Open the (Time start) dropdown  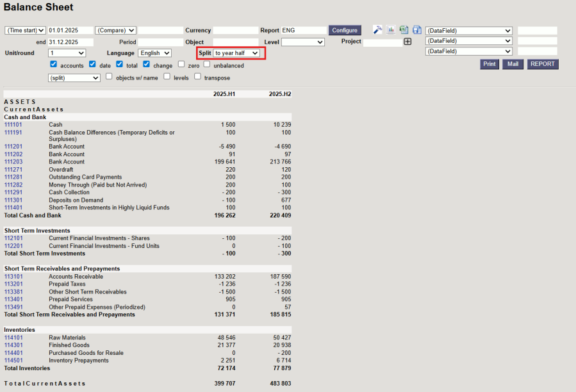point(25,31)
